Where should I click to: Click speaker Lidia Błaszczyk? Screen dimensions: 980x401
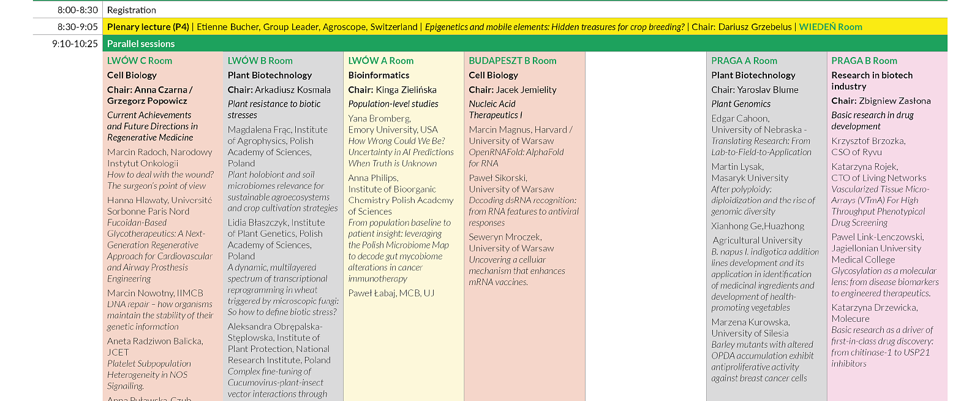276,239
